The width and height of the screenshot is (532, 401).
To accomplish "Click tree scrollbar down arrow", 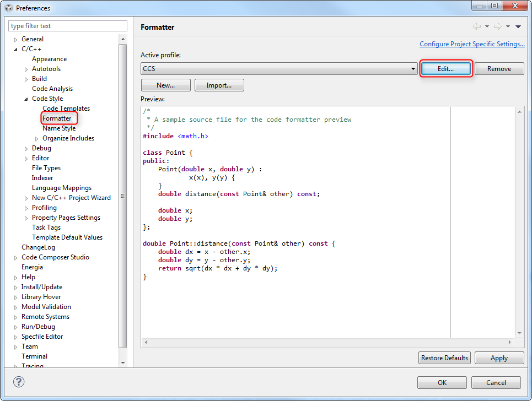I will 123,362.
